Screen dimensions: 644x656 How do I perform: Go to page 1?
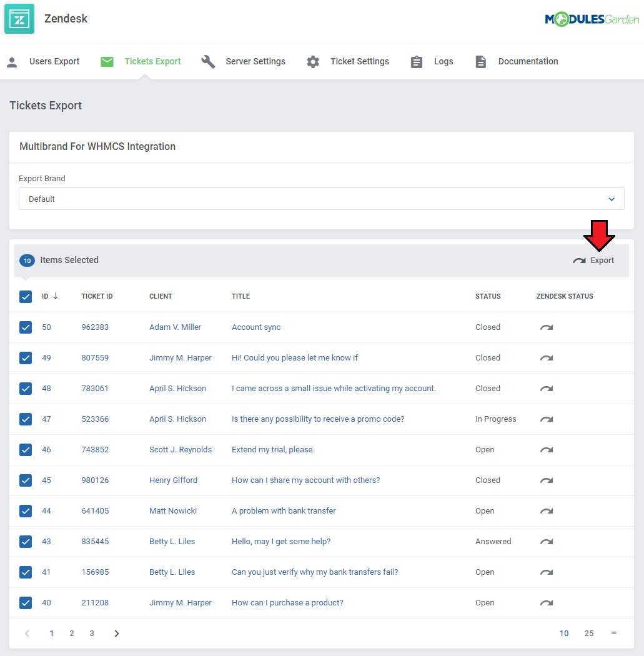[51, 634]
